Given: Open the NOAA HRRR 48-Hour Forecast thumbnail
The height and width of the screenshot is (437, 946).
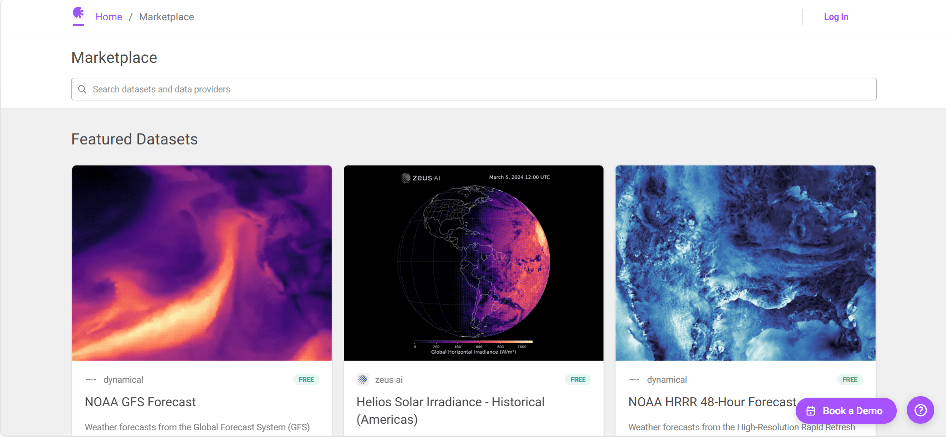Looking at the screenshot, I should (x=745, y=263).
